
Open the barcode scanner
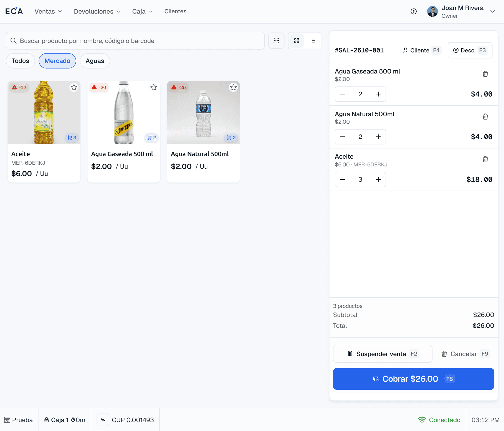pos(276,41)
